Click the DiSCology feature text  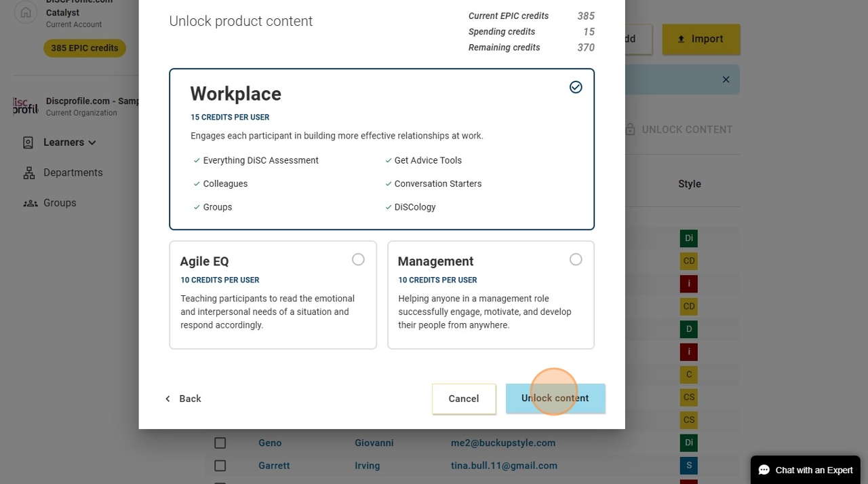[415, 207]
